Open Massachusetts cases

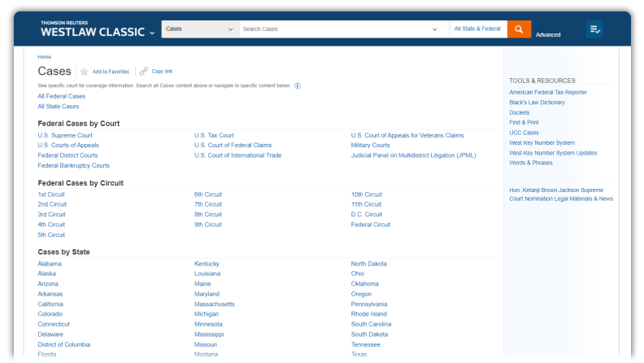click(x=215, y=304)
